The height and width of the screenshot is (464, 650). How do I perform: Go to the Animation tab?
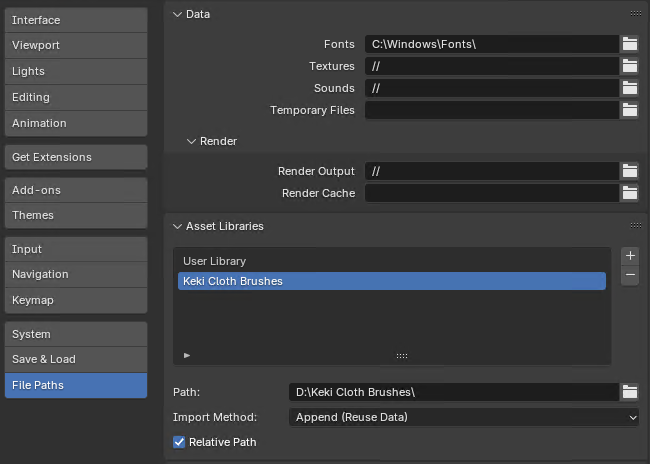coord(76,123)
